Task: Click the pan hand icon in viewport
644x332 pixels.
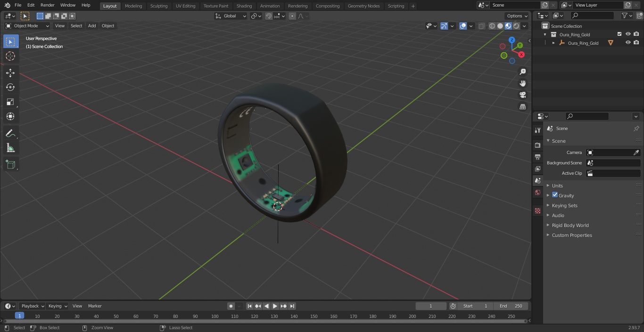Action: point(522,83)
